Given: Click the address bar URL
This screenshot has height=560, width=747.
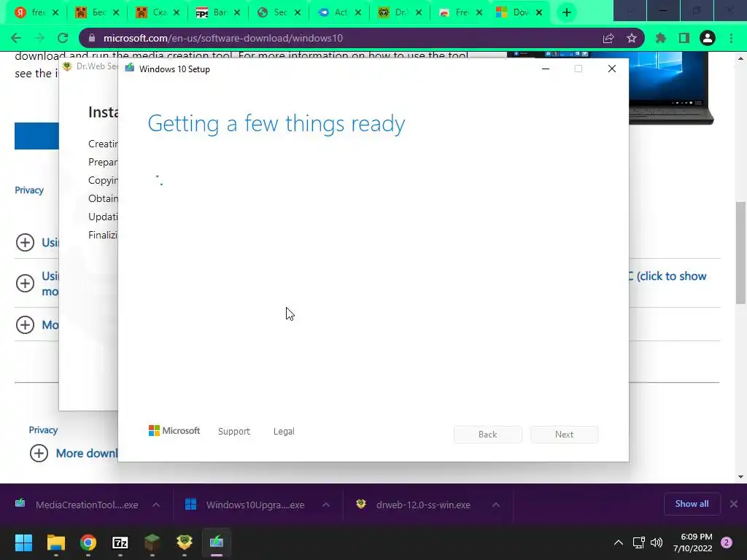Looking at the screenshot, I should tap(223, 38).
